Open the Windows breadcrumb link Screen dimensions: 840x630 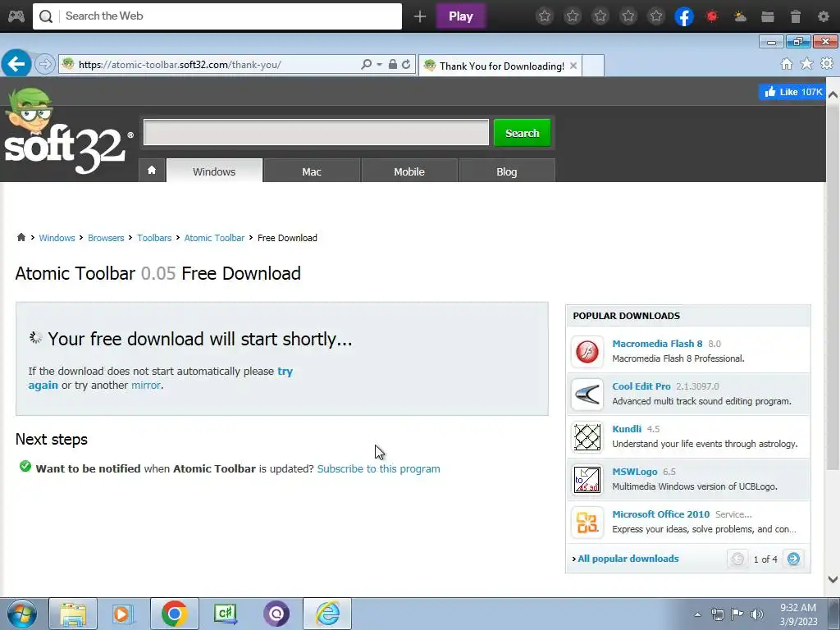click(x=57, y=238)
